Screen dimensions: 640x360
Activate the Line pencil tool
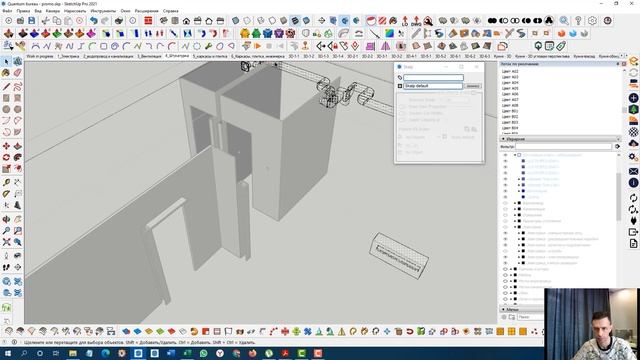6,87
